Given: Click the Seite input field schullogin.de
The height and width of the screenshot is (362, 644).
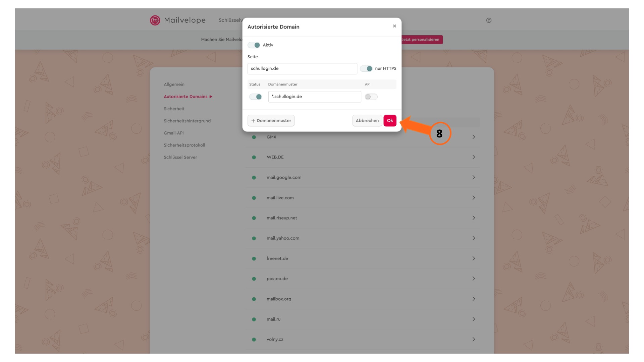Looking at the screenshot, I should coord(302,68).
